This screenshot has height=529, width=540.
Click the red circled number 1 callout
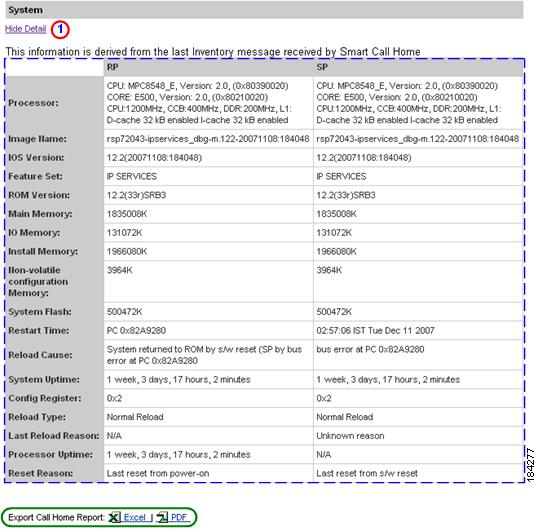click(60, 30)
